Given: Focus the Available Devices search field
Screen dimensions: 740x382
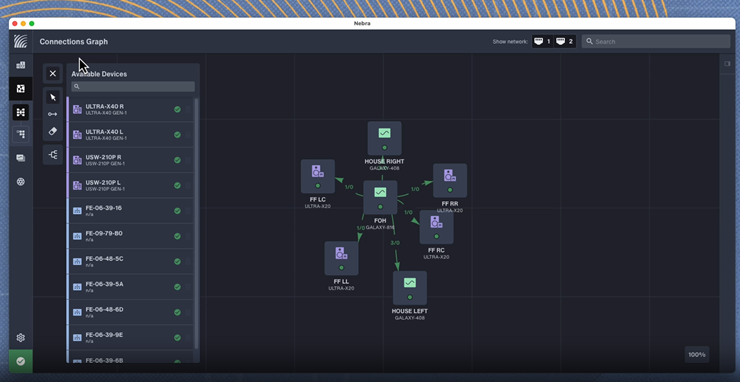Looking at the screenshot, I should pyautogui.click(x=133, y=86).
